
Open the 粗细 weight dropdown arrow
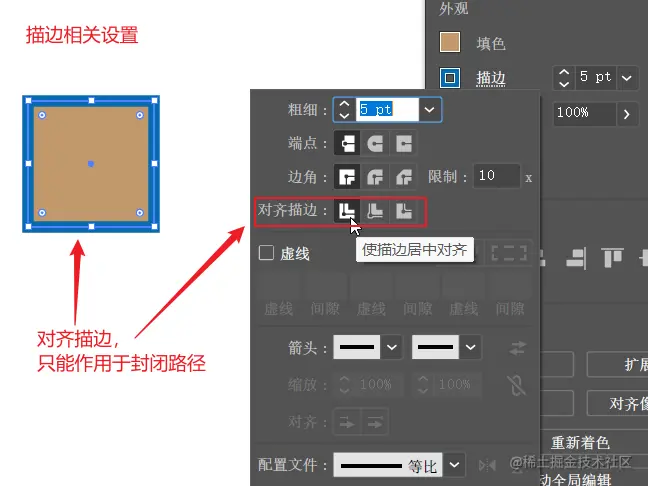coord(429,110)
